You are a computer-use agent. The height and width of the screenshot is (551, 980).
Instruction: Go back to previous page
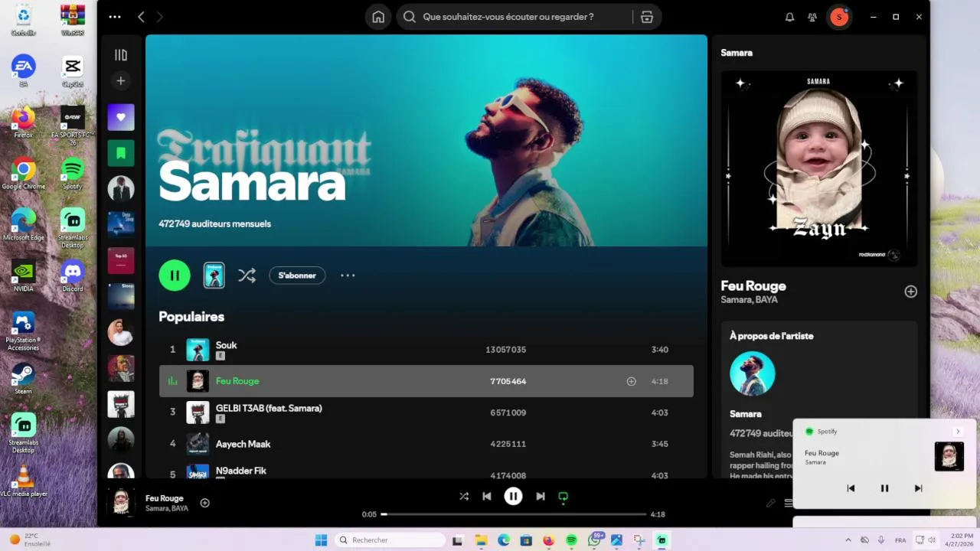(x=141, y=17)
